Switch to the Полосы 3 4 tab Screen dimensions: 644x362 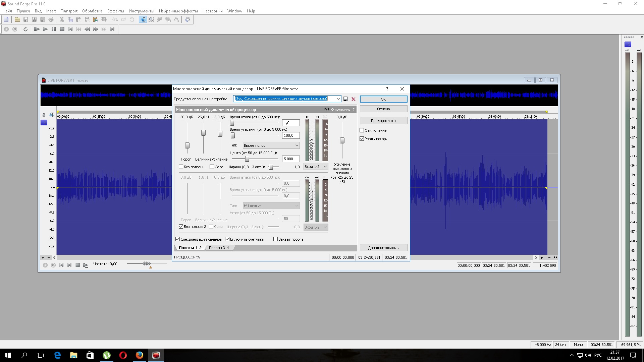(x=219, y=248)
